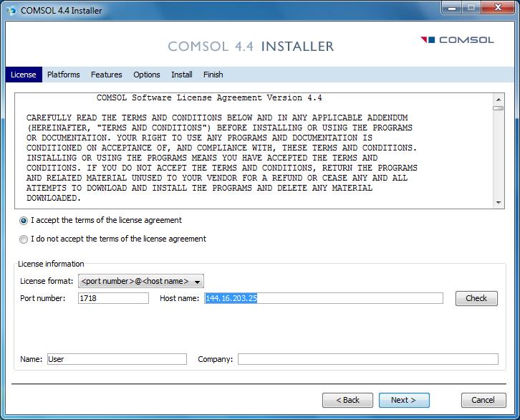520x420 pixels.
Task: Go back with the Back button
Action: [347, 400]
